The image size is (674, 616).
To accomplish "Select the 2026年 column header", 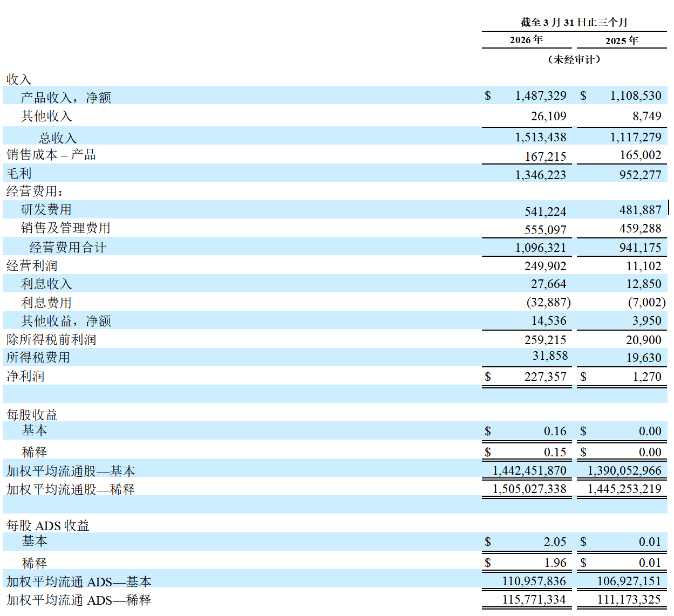I will click(x=526, y=40).
